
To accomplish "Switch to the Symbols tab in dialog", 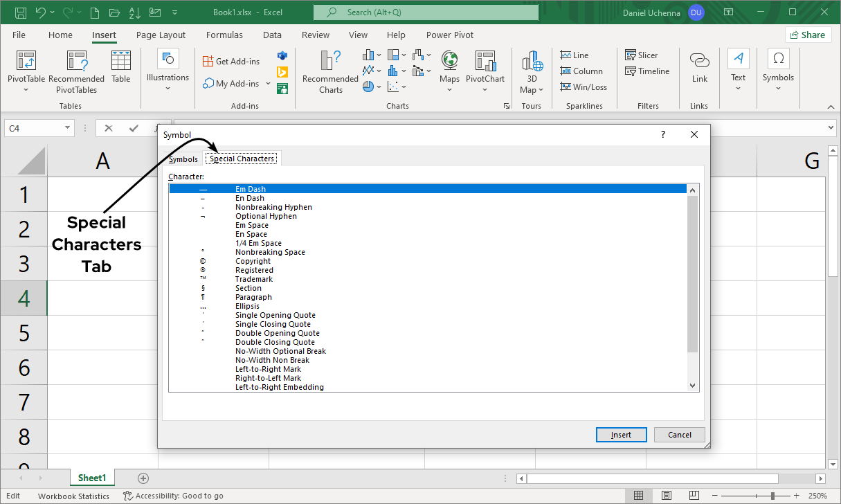I will (x=183, y=159).
